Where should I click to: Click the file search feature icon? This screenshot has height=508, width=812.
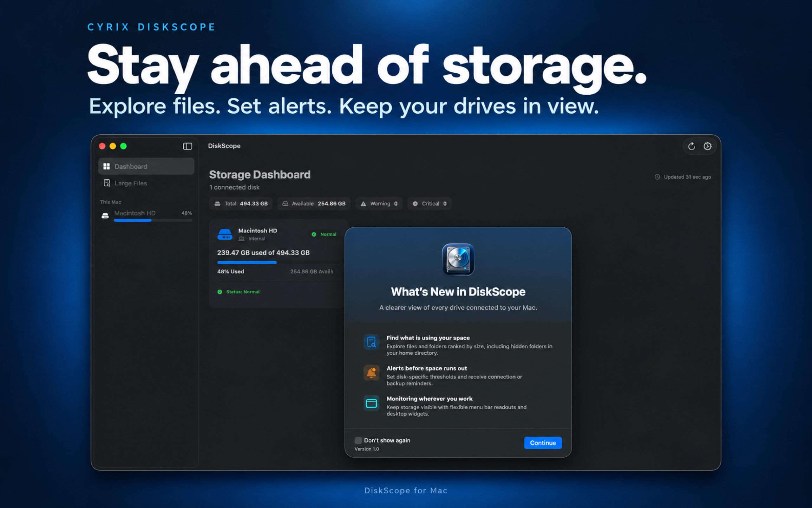click(371, 342)
